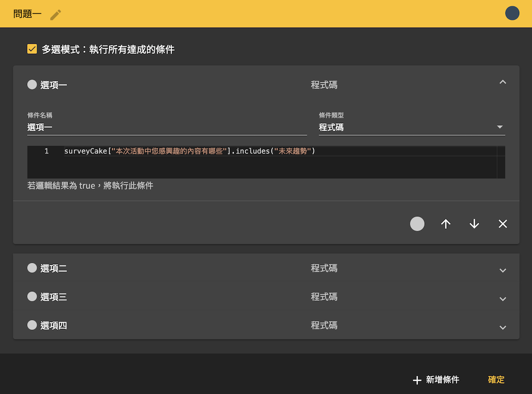
Task: Click the 程式碼 label in 選項四 row
Action: pyautogui.click(x=324, y=325)
